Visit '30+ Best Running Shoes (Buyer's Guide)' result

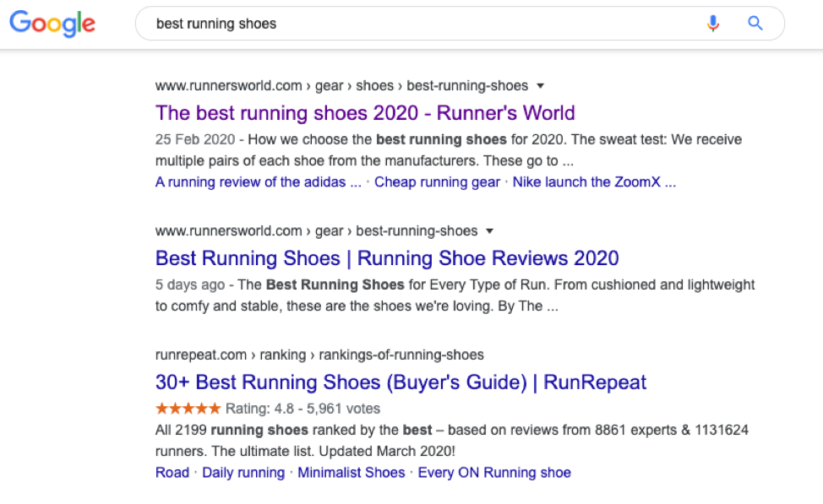[401, 382]
